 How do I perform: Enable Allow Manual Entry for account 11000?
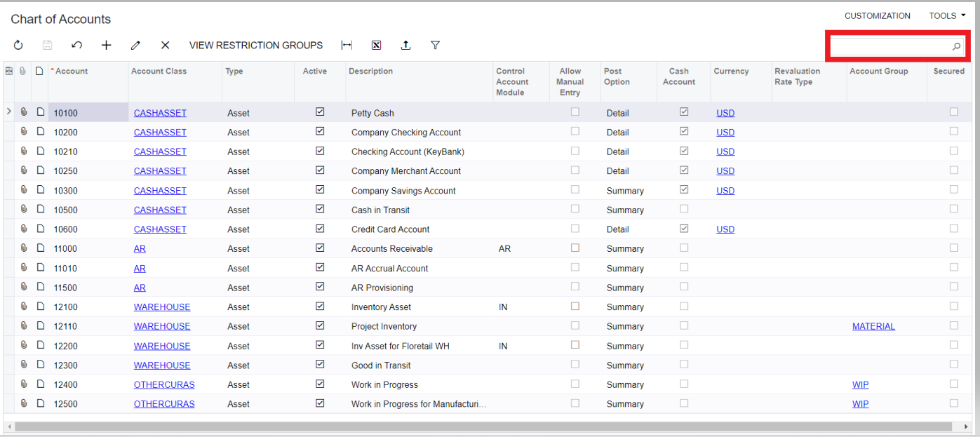pyautogui.click(x=575, y=247)
